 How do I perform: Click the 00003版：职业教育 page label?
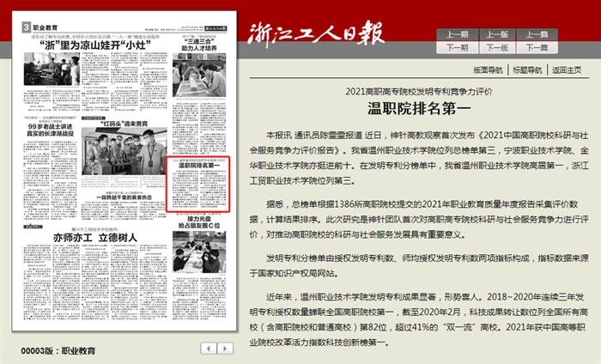(x=58, y=351)
